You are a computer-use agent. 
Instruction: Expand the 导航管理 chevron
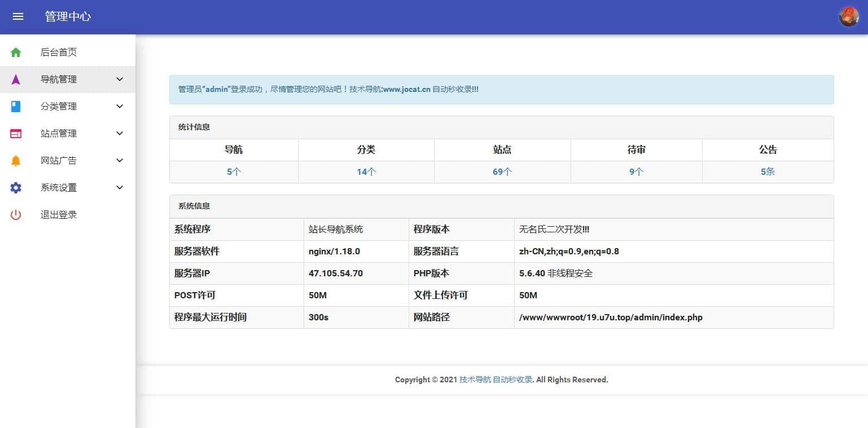pyautogui.click(x=120, y=80)
